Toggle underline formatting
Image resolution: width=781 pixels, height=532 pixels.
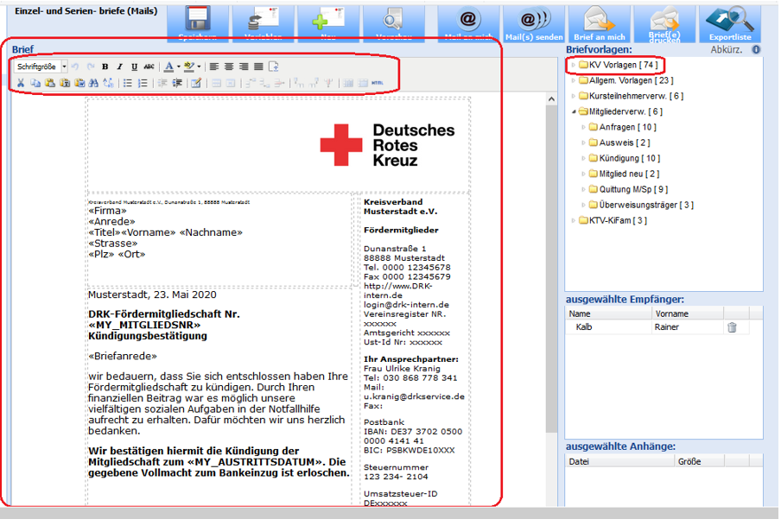coord(135,66)
